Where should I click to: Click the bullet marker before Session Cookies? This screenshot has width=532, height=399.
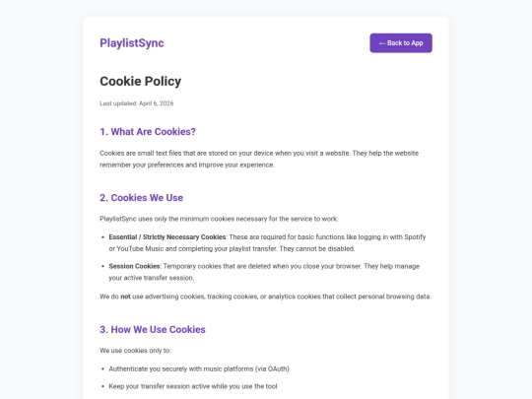click(x=102, y=266)
